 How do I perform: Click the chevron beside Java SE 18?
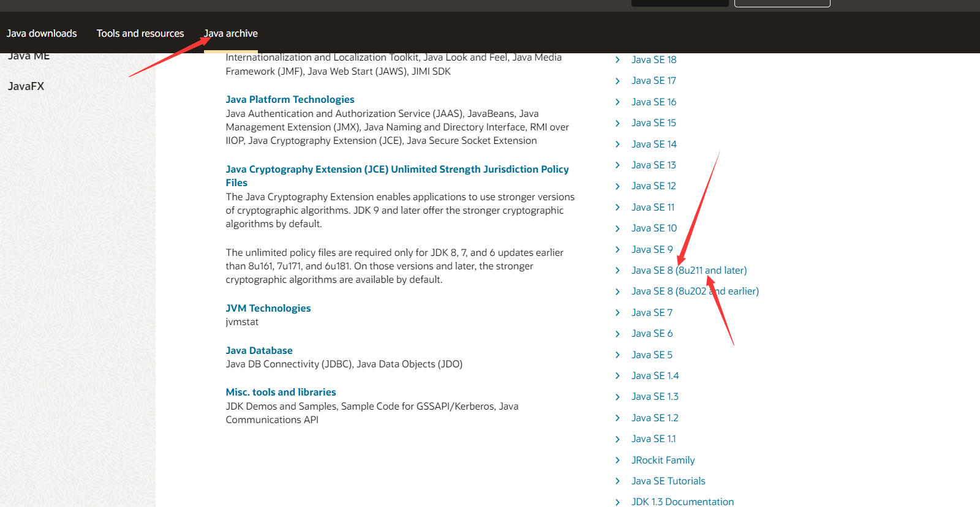(x=617, y=59)
